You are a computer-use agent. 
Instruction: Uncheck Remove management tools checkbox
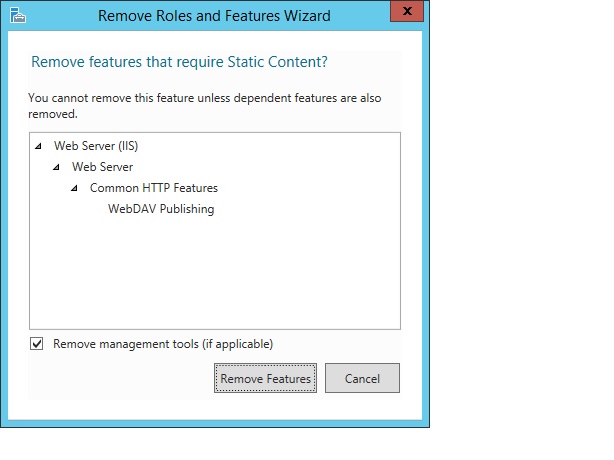coord(37,344)
